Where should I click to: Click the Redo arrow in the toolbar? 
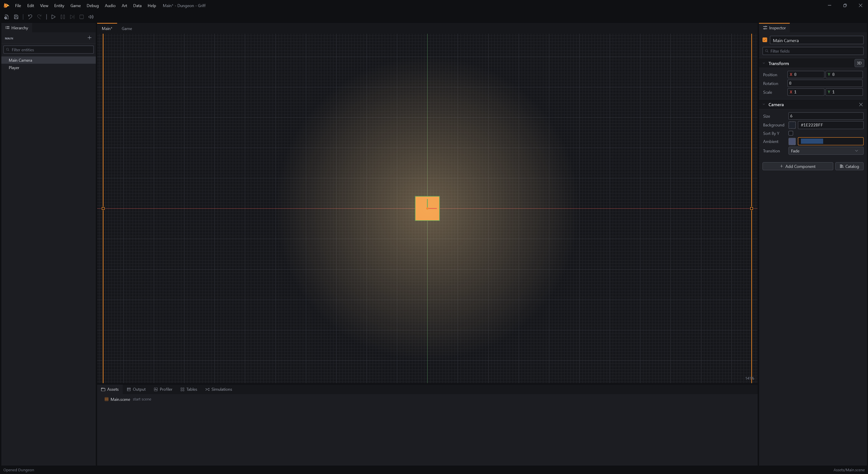coord(40,17)
